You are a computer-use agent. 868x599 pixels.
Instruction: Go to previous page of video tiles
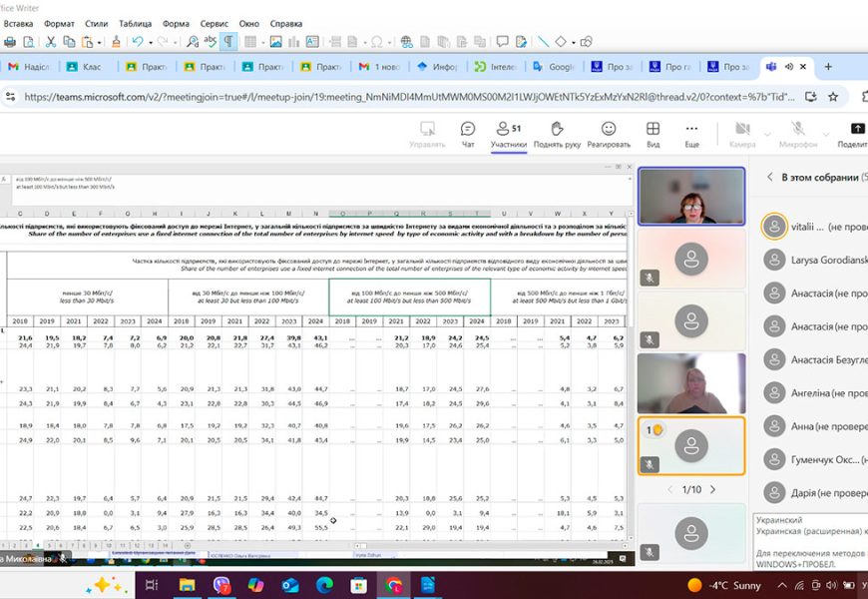[669, 490]
